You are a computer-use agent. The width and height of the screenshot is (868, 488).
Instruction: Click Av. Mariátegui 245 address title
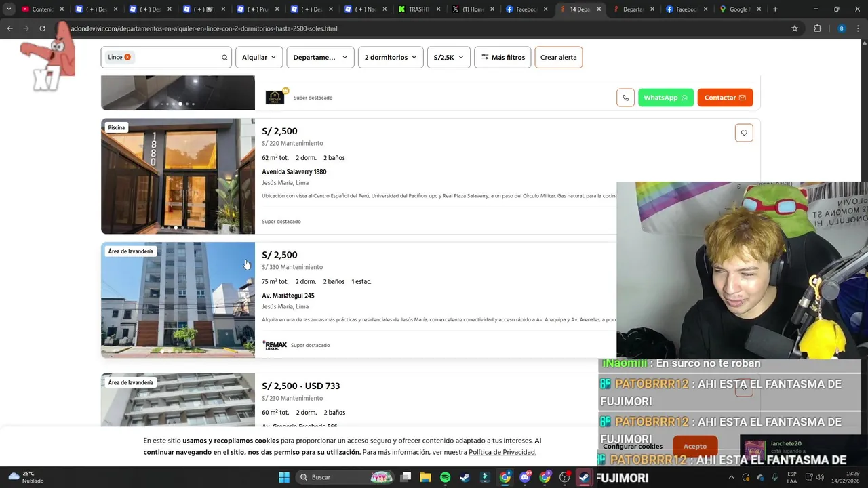point(288,296)
